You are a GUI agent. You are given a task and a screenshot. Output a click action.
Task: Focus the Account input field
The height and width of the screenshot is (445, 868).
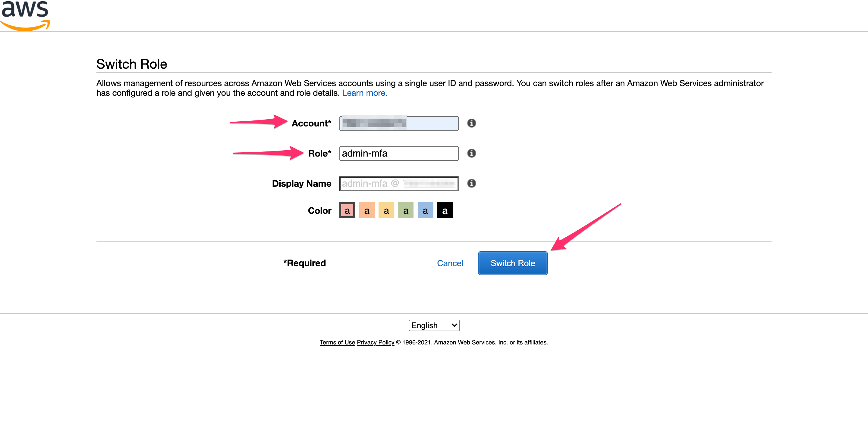point(399,123)
